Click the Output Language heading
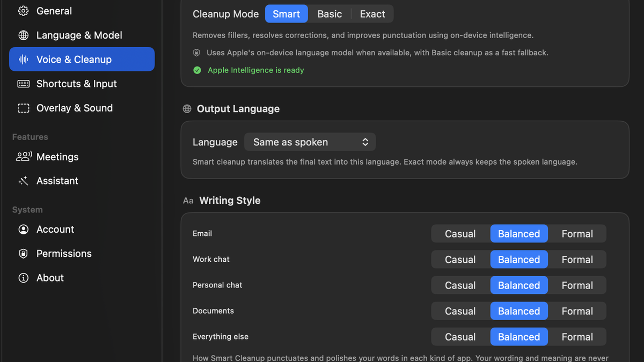The height and width of the screenshot is (362, 644). (238, 109)
